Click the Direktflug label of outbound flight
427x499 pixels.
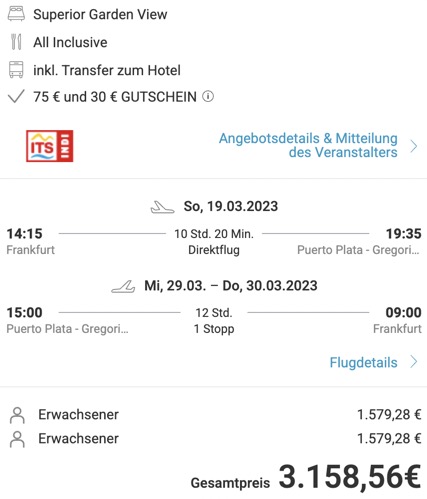(214, 250)
